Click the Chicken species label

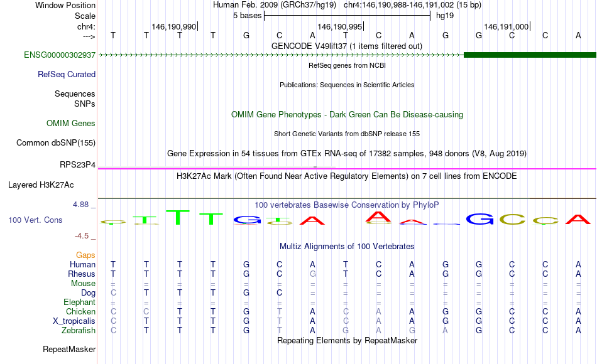click(80, 311)
